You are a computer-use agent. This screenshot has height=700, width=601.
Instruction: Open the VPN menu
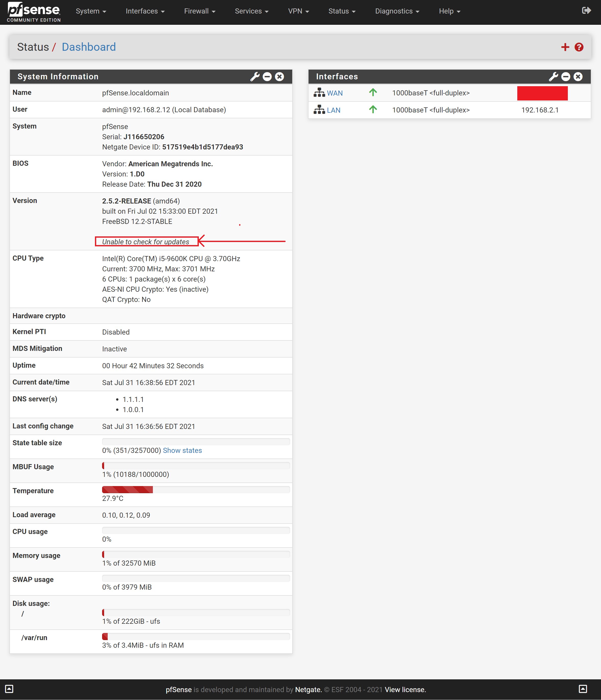(298, 11)
